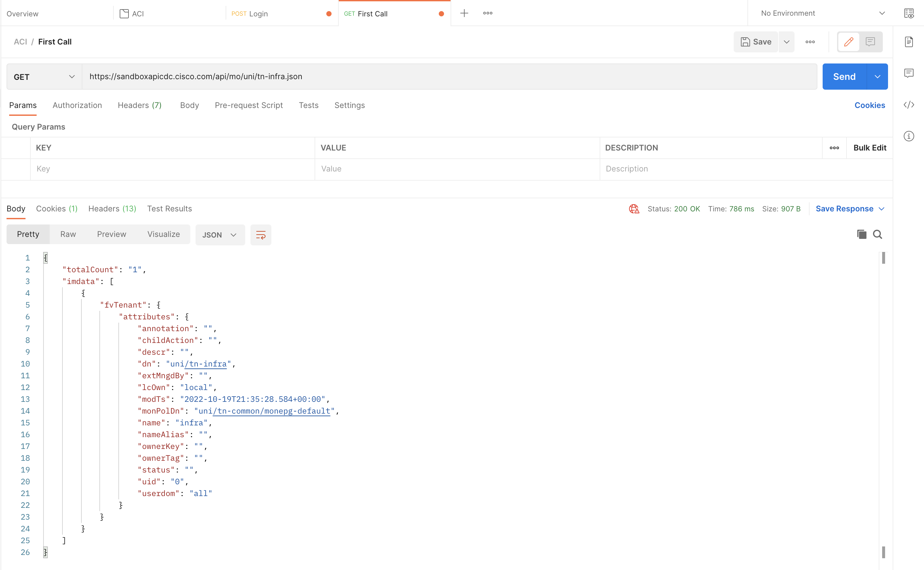This screenshot has width=924, height=570.
Task: Open more request actions via three-dot icon
Action: (x=810, y=42)
